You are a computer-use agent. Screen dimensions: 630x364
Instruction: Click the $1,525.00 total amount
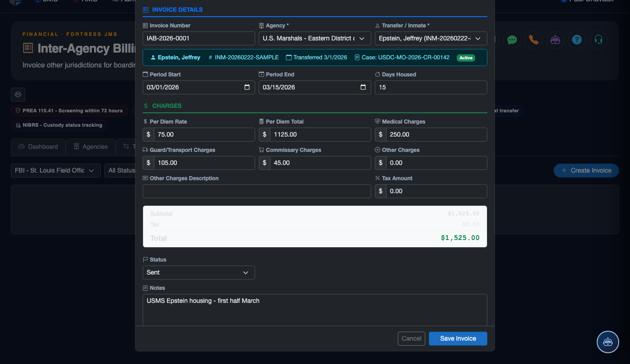(x=460, y=238)
